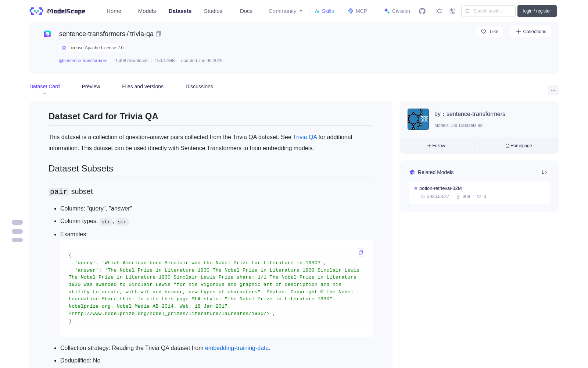Add dataset to Collections

(x=531, y=32)
